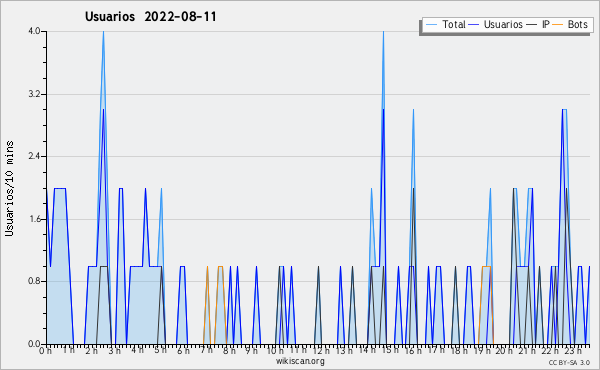Click the 'wikiscan.org' text below the chart
The height and width of the screenshot is (370, 600).
(x=300, y=361)
